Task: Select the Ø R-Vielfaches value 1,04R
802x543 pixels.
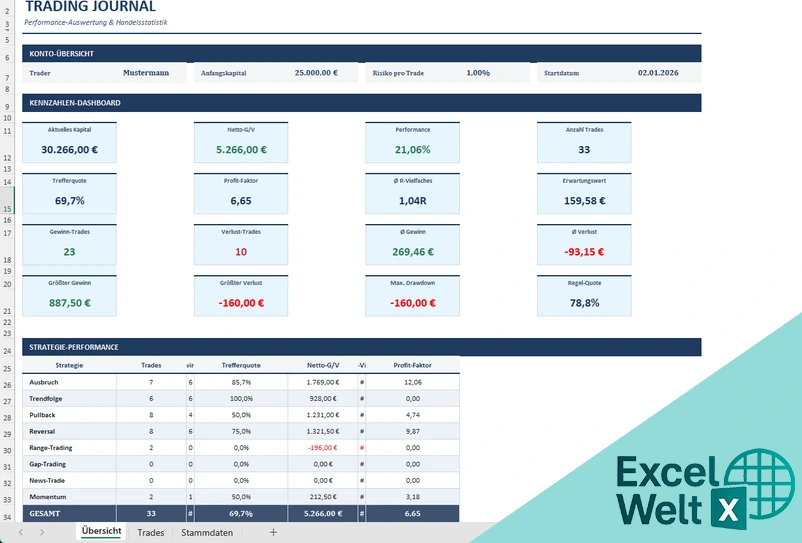Action: (x=412, y=201)
